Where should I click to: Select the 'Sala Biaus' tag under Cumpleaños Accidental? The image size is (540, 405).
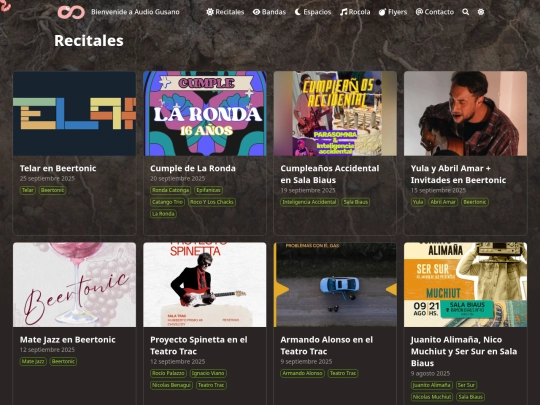click(356, 202)
